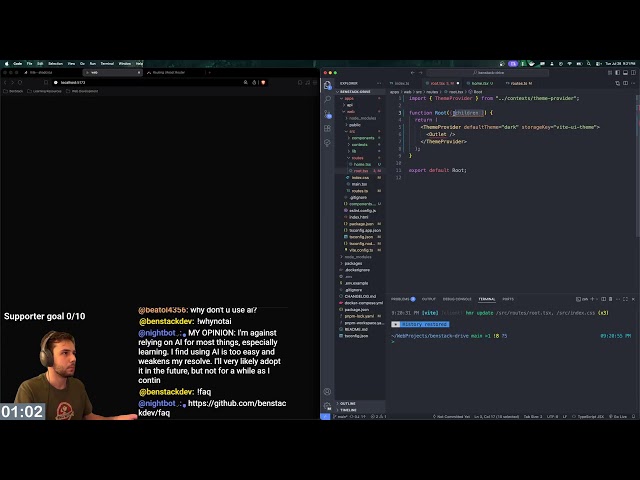Click errors and warnings count in status bar
The height and width of the screenshot is (480, 640).
tap(378, 417)
